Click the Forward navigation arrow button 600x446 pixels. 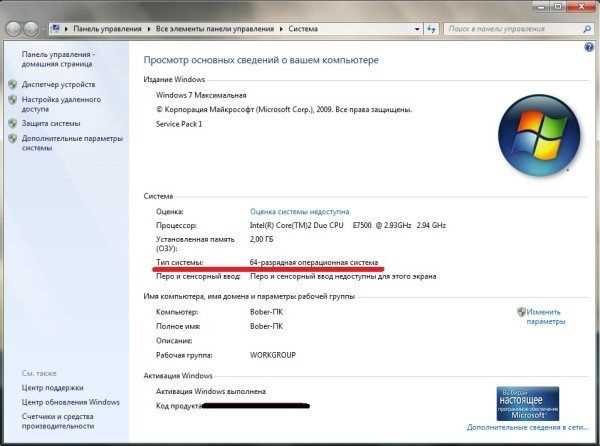[x=31, y=29]
